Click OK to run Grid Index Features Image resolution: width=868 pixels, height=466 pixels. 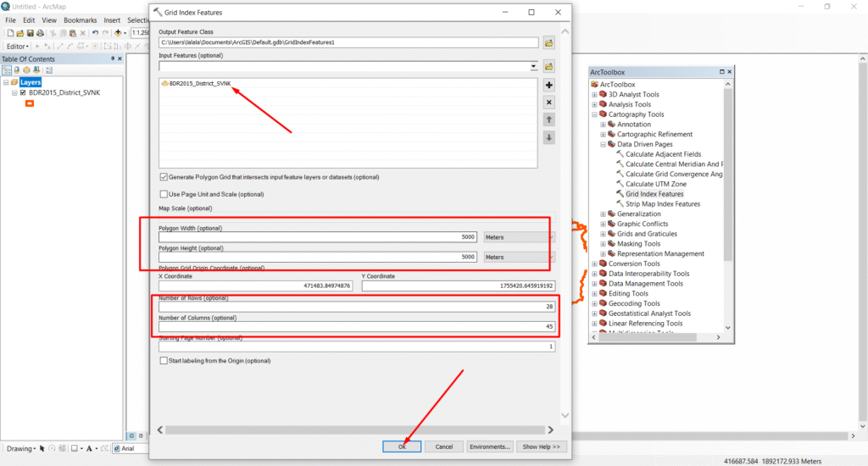(402, 447)
